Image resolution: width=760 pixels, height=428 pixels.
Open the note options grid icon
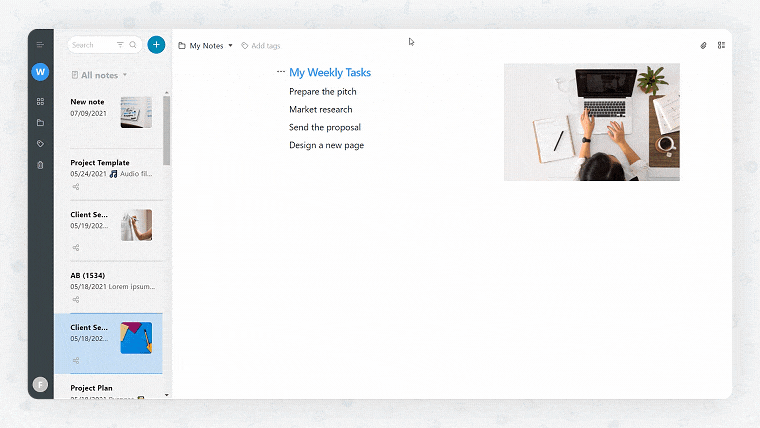pyautogui.click(x=721, y=45)
